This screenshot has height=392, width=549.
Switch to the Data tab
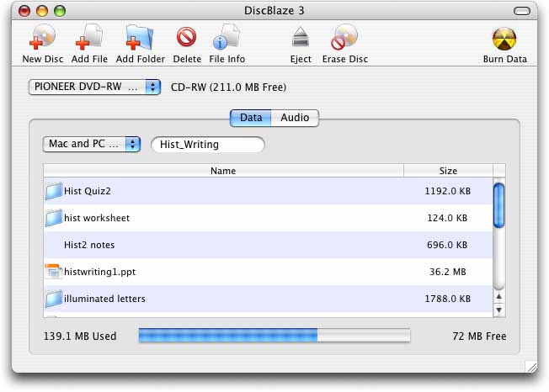click(251, 118)
